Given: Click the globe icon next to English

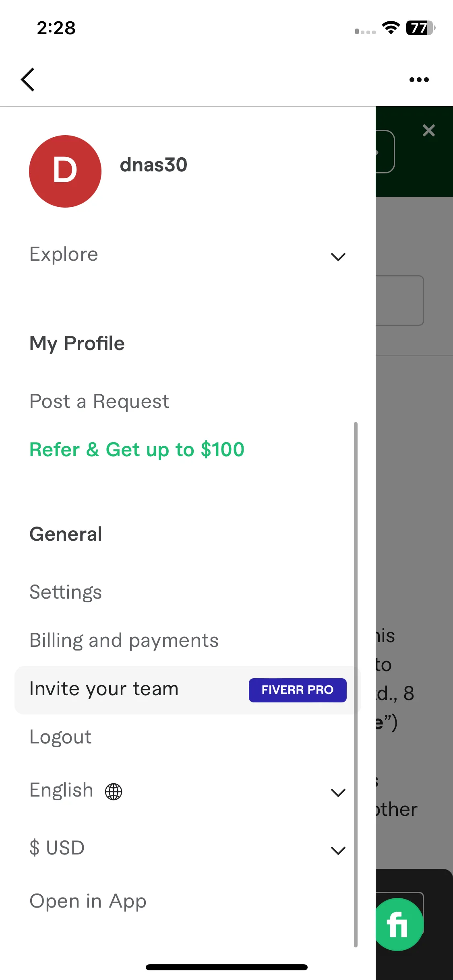Looking at the screenshot, I should coord(114,791).
